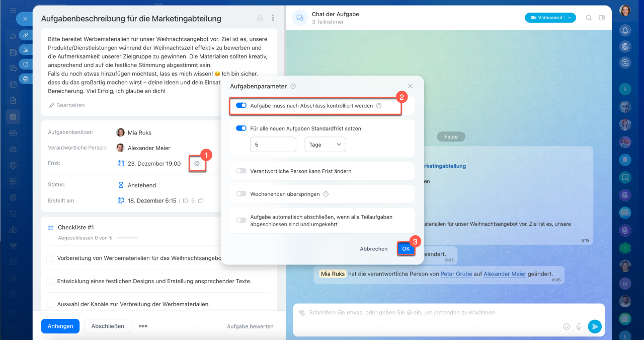
Task: Click Abbrechen in the dialog
Action: coord(374,249)
